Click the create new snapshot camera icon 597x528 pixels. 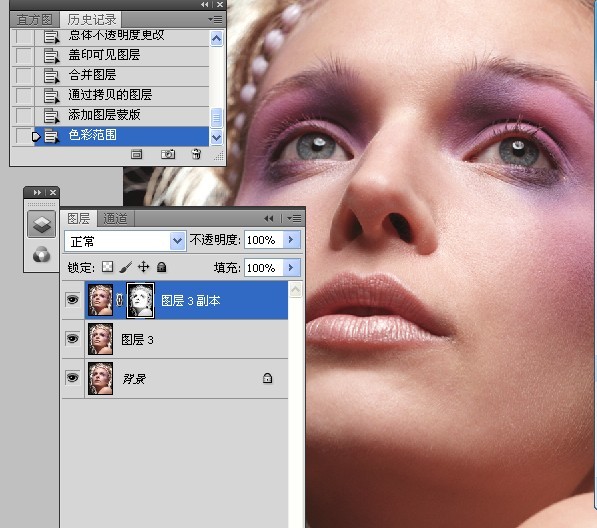pyautogui.click(x=168, y=154)
